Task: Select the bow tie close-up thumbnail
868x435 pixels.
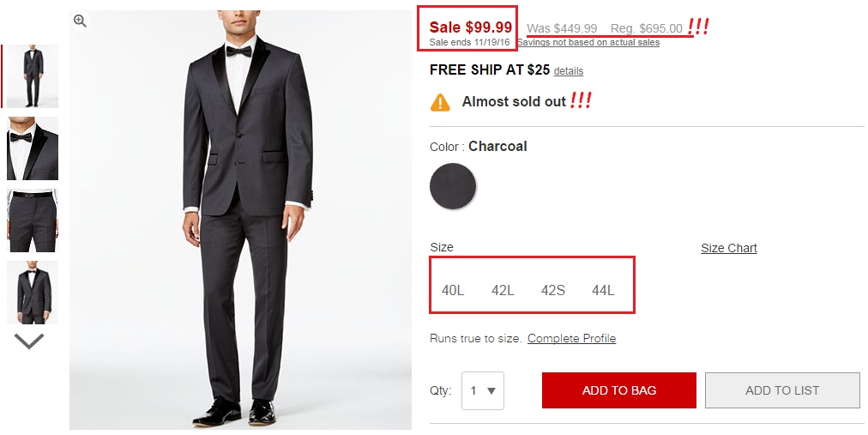Action: (x=33, y=148)
